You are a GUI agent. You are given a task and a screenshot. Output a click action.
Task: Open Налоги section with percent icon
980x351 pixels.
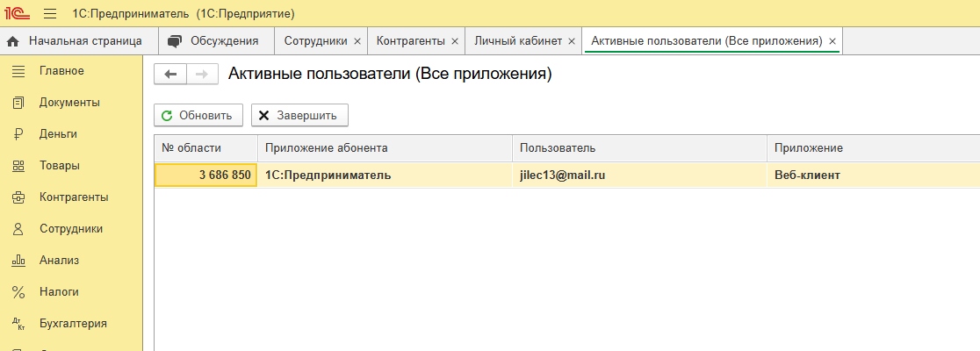coord(59,291)
